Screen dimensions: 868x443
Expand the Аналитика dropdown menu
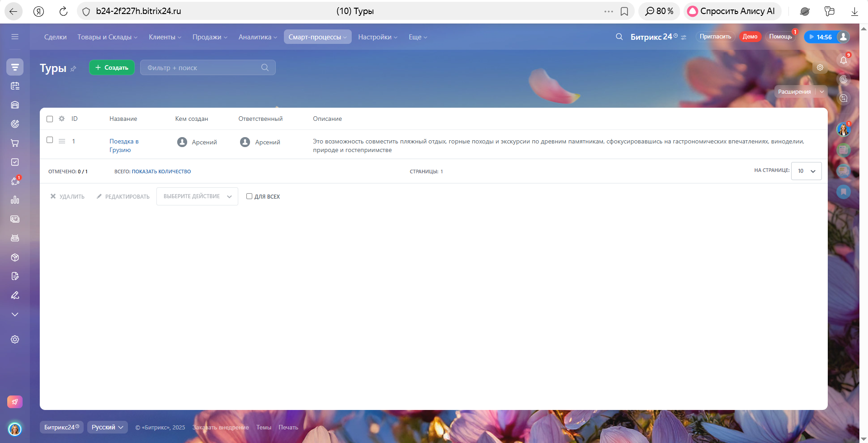click(x=258, y=37)
